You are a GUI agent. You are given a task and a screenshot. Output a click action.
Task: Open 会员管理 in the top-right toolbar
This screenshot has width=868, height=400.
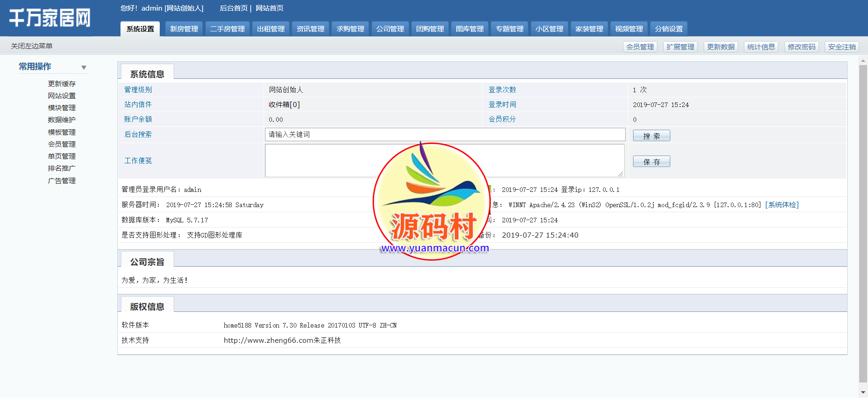point(640,47)
